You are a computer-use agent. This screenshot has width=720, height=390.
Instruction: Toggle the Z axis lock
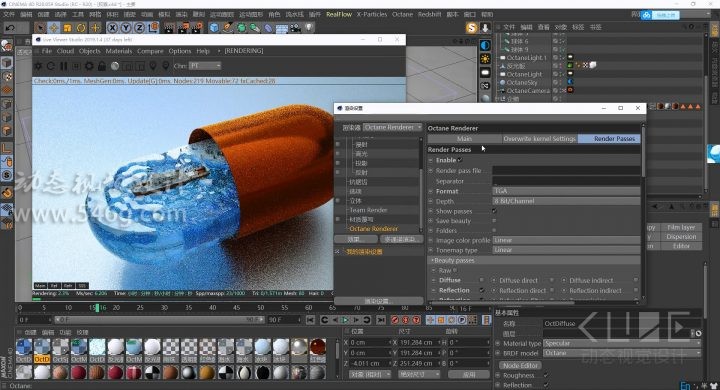[x=139, y=28]
